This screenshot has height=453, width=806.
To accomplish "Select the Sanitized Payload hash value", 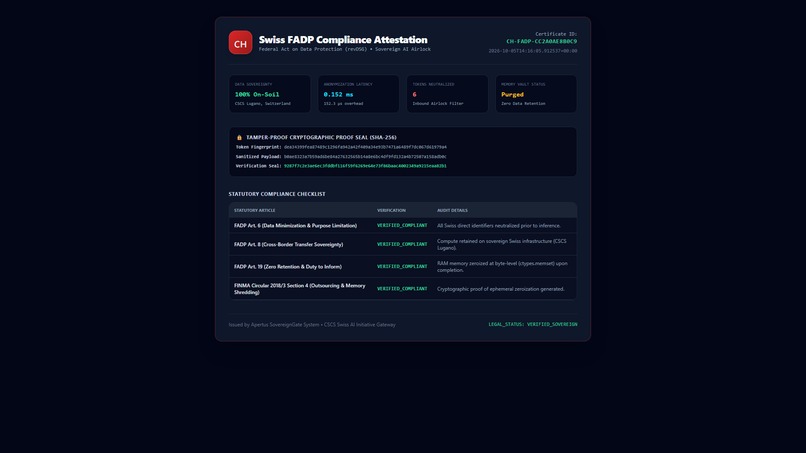I will pos(365,156).
